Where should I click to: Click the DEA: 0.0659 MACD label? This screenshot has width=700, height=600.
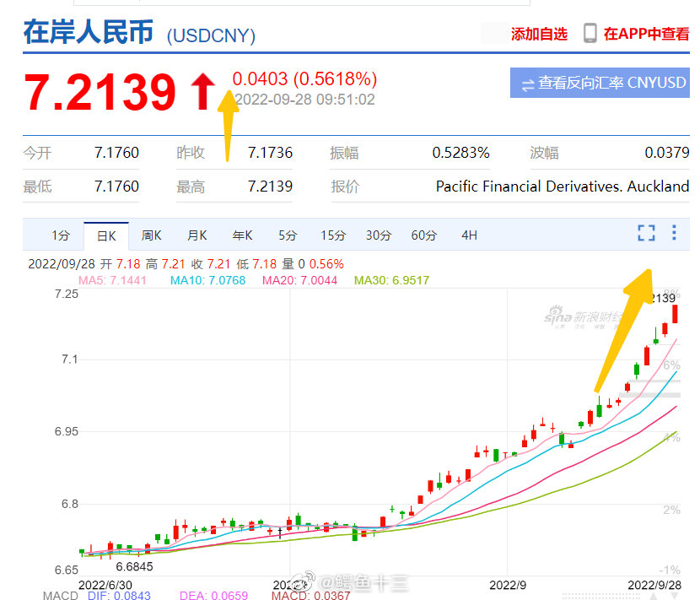[x=213, y=595]
